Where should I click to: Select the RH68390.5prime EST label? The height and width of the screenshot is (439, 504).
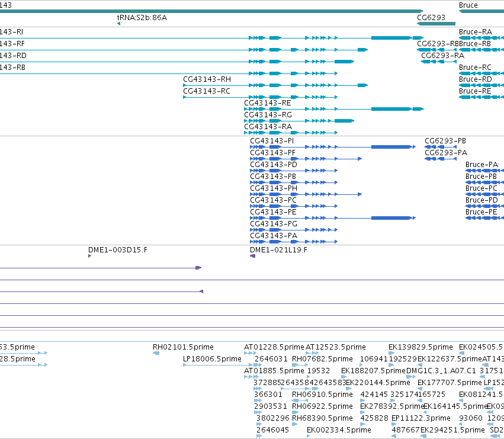coord(322,418)
